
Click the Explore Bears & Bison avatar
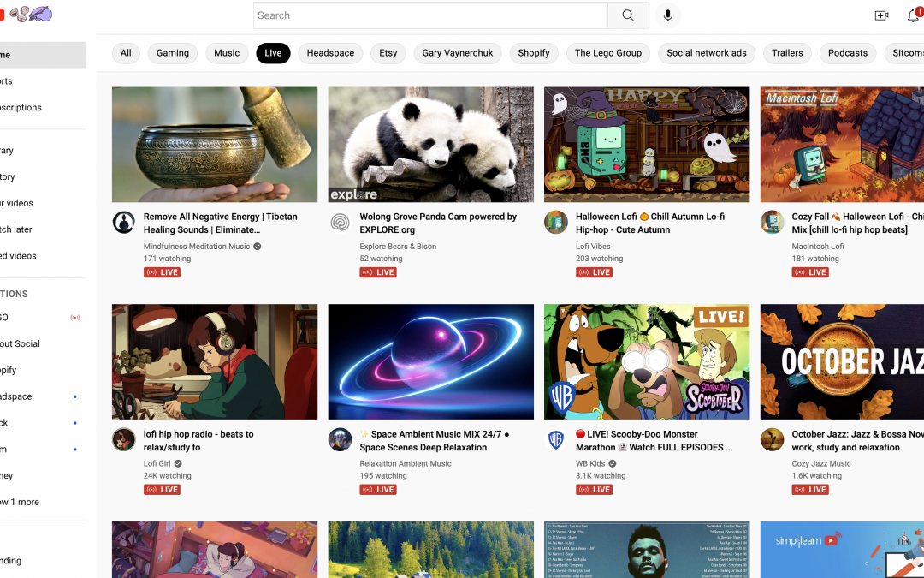[x=340, y=223]
